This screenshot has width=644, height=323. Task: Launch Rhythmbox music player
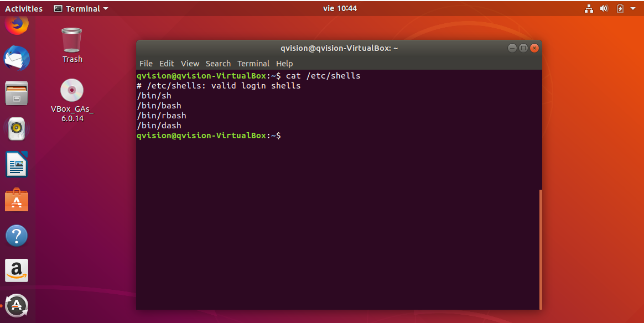17,129
